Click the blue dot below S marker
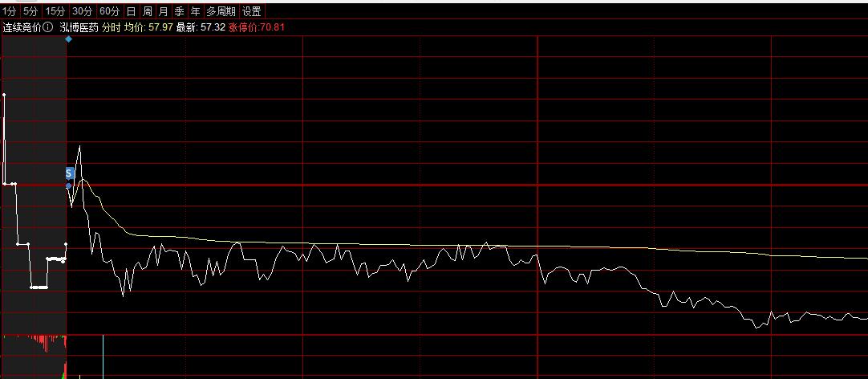This screenshot has width=868, height=379. [x=69, y=185]
